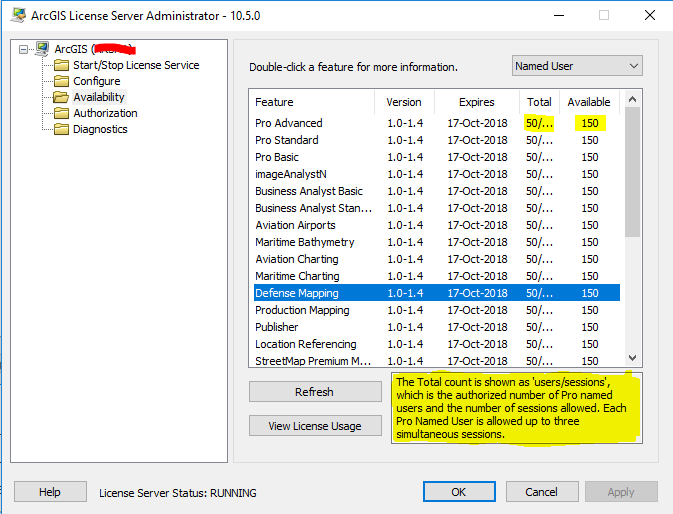Open the Authorization tree item
This screenshot has height=514, width=673.
(105, 113)
